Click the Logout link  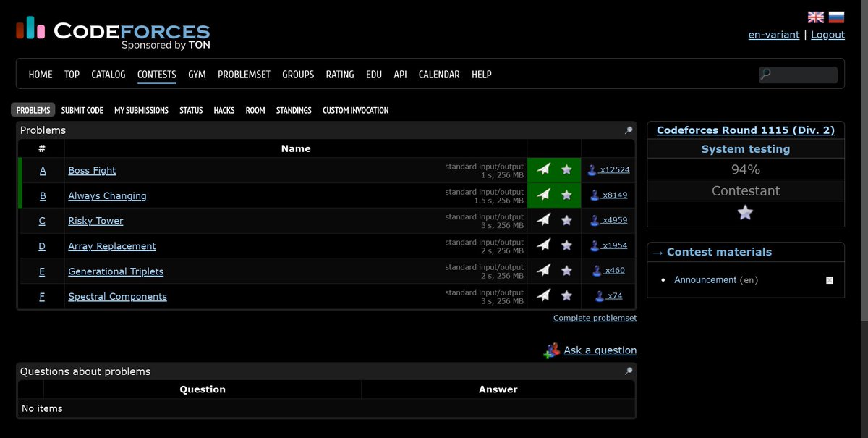coord(827,35)
